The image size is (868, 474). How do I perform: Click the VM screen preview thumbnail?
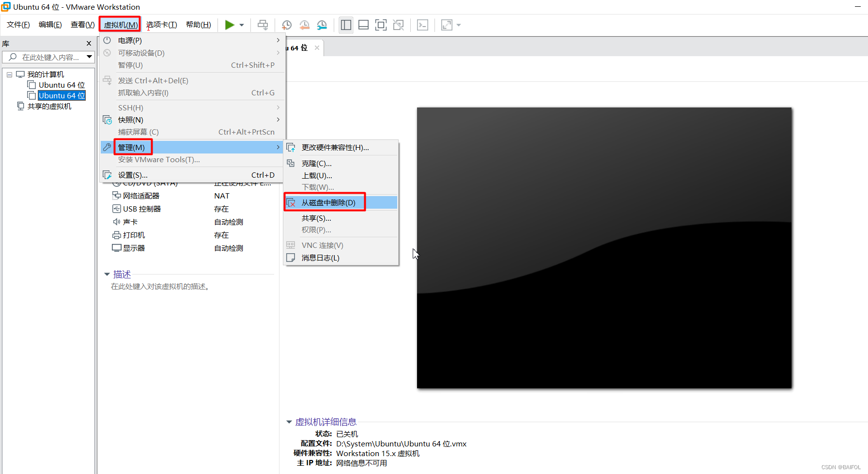pos(604,248)
